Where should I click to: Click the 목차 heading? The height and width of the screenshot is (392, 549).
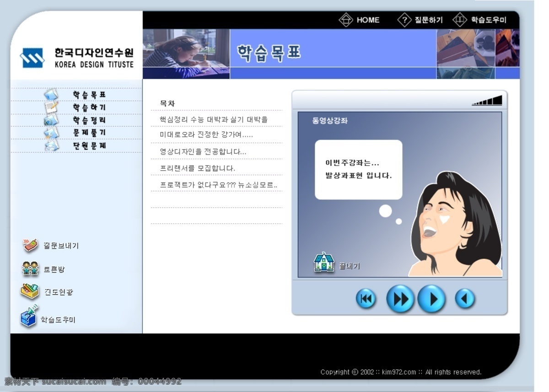pyautogui.click(x=167, y=103)
